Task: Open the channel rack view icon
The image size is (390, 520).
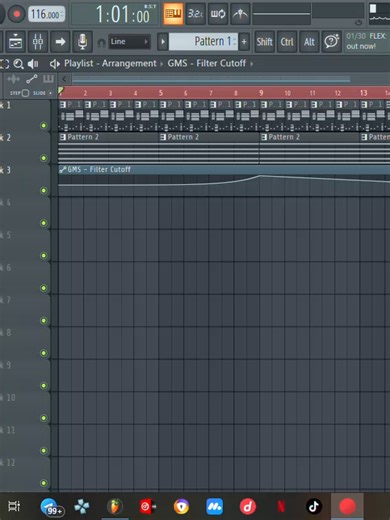Action: [15, 42]
